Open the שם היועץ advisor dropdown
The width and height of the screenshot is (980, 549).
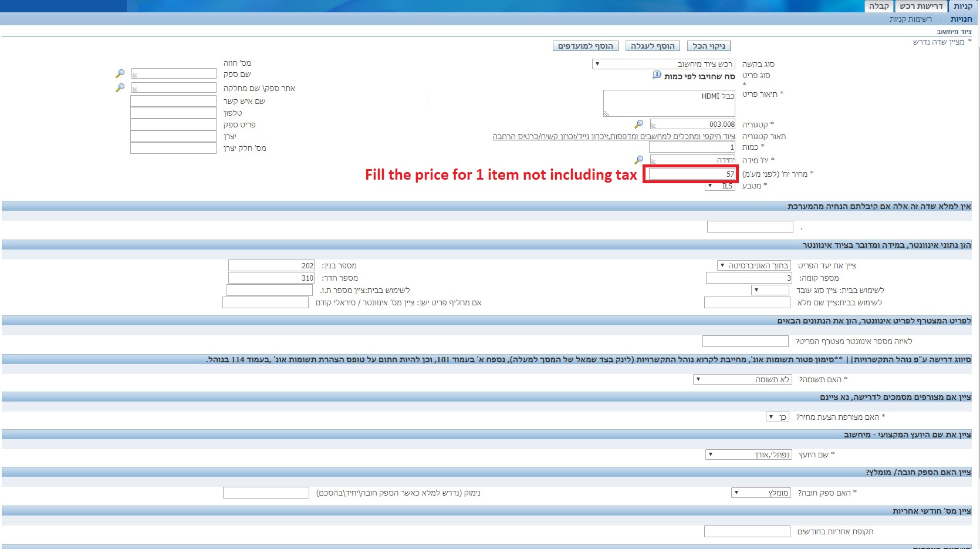[748, 454]
